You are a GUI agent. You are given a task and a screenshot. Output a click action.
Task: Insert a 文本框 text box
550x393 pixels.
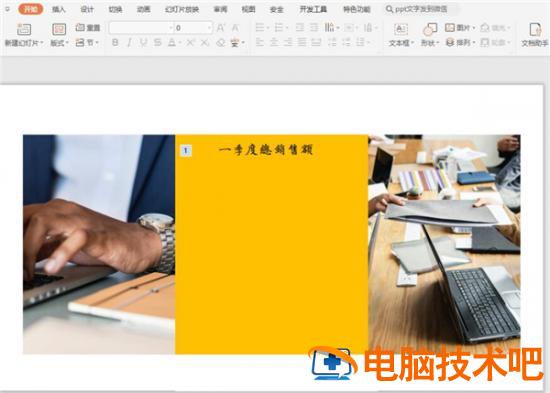(401, 29)
